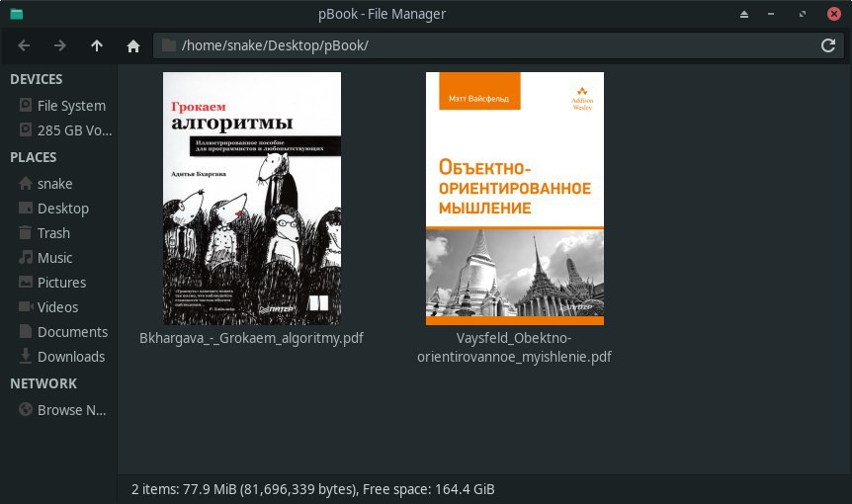The image size is (852, 504).
Task: Minimize the pBook File Manager window
Action: pos(771,14)
